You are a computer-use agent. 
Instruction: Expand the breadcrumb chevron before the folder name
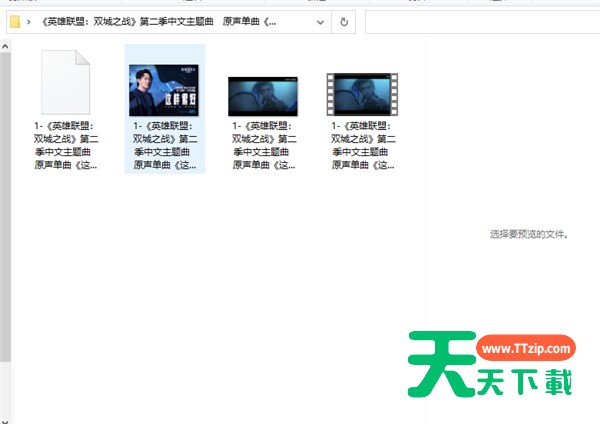[31, 21]
